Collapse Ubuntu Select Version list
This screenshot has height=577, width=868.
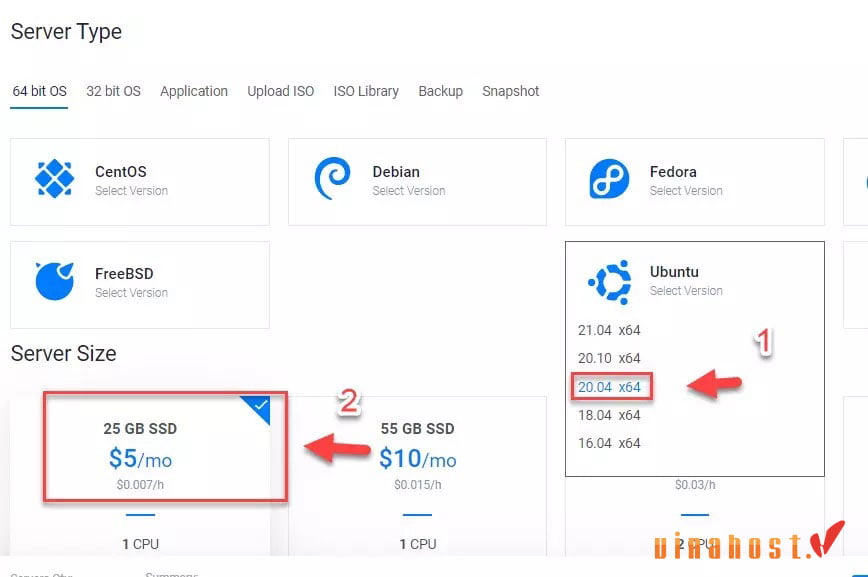click(686, 291)
